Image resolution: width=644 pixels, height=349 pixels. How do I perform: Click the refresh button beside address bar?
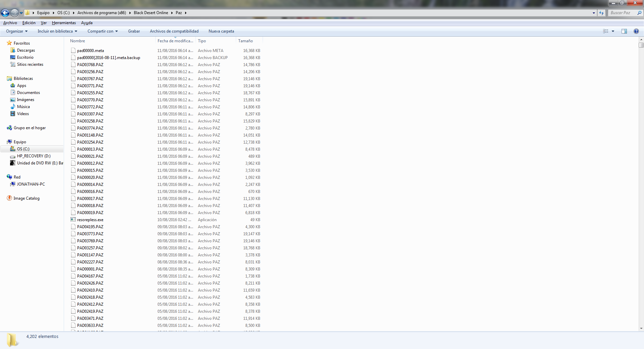pos(601,13)
